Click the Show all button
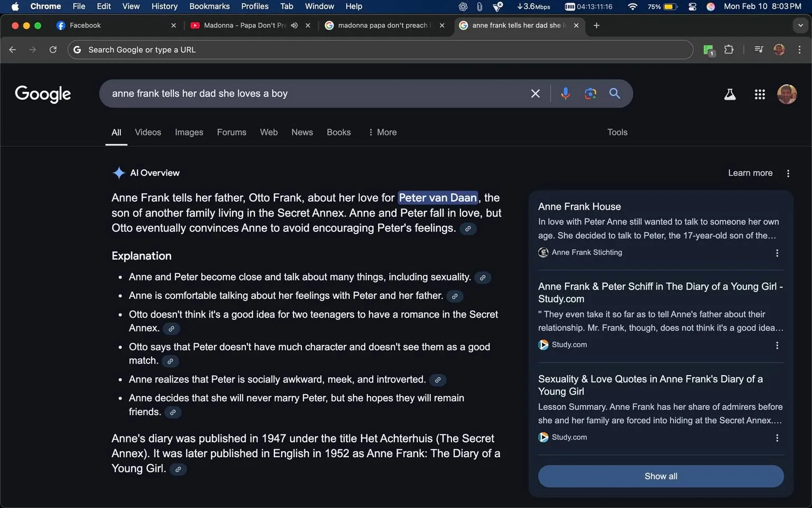The image size is (812, 508). point(660,476)
